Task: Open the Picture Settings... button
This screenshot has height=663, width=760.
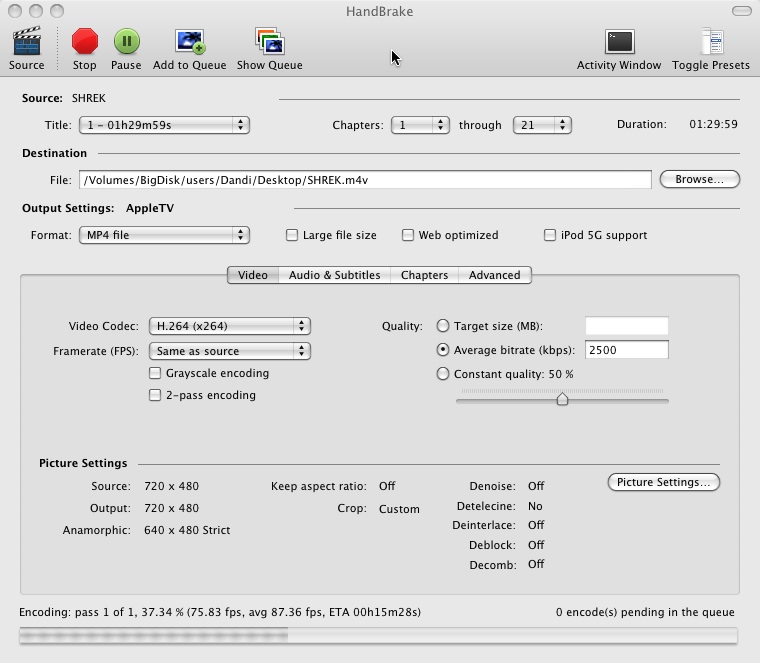Action: (664, 482)
